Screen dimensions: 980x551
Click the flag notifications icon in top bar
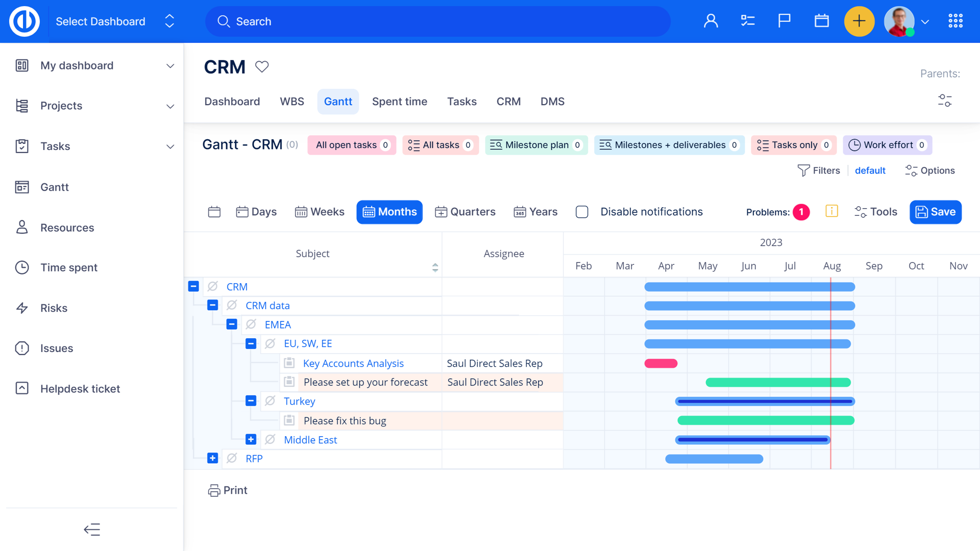coord(783,20)
